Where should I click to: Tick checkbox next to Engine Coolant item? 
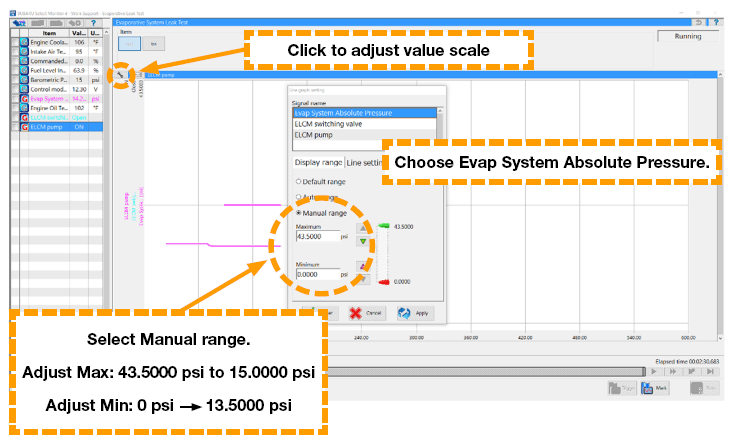coord(14,42)
